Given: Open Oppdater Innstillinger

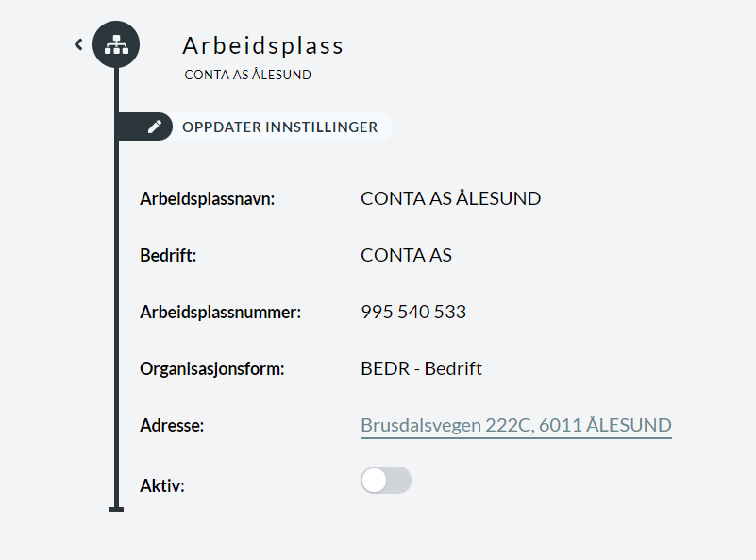Looking at the screenshot, I should [279, 127].
